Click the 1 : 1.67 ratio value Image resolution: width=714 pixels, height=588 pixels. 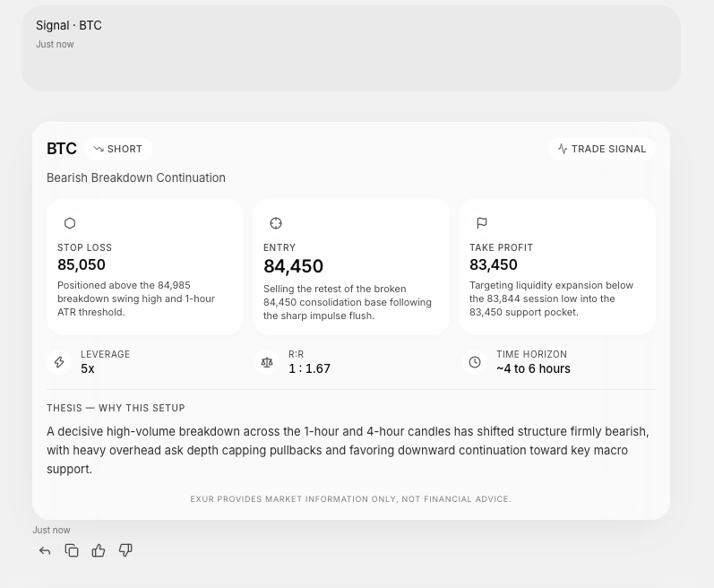(x=310, y=368)
